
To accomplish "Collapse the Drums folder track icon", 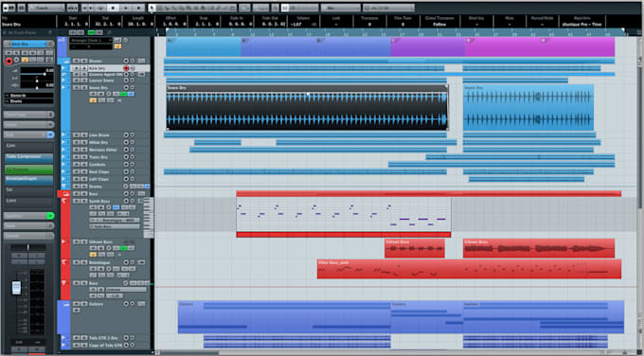I will (65, 61).
